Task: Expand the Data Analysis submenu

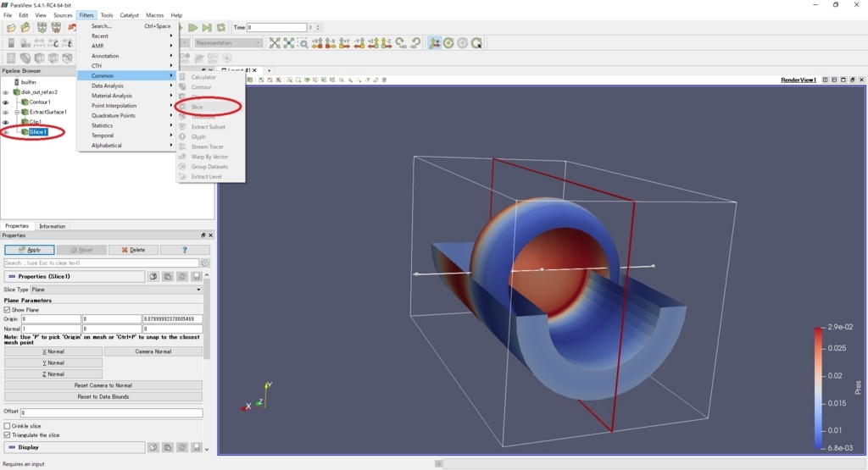Action: click(x=126, y=86)
